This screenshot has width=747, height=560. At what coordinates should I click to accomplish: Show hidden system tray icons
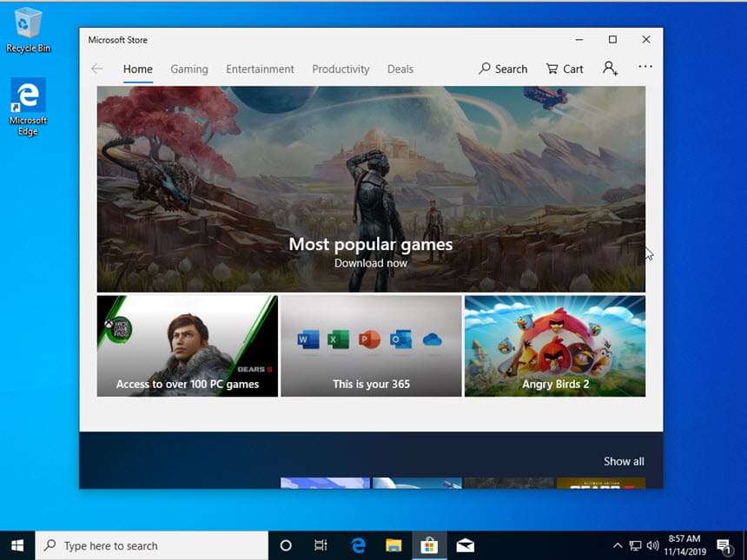click(x=618, y=545)
